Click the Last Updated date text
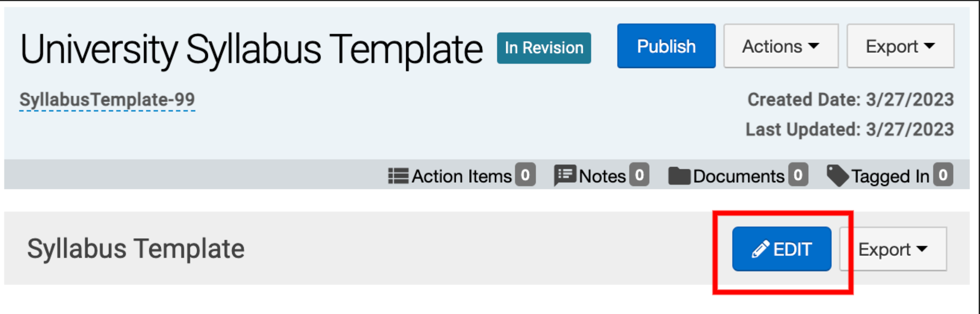This screenshot has width=980, height=314. pos(850,130)
